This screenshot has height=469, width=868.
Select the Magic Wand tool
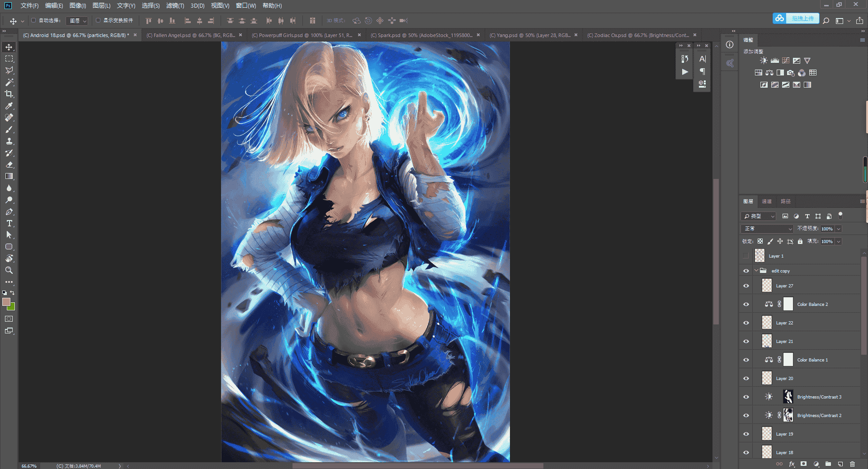[9, 82]
